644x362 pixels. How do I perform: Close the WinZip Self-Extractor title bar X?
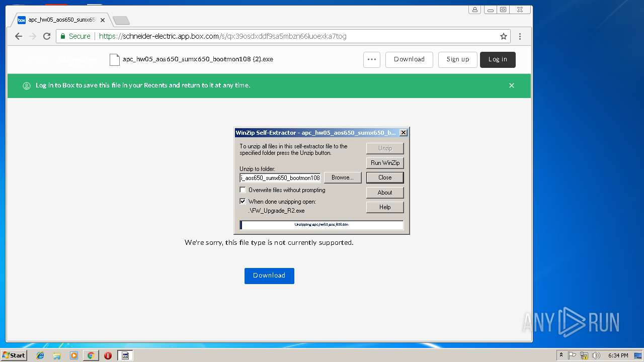point(403,133)
